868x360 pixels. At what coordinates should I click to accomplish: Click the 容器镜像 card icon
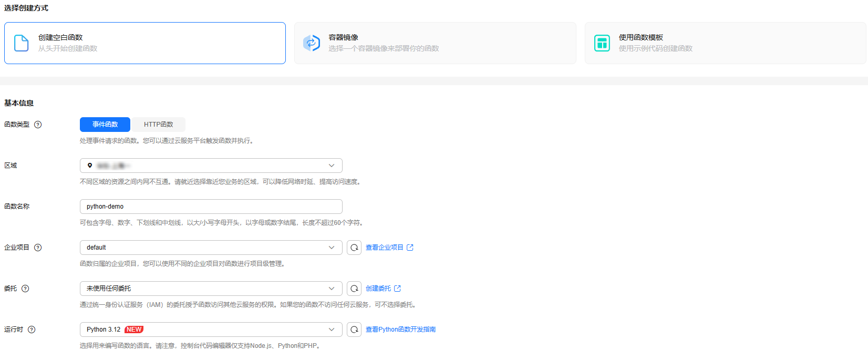[312, 43]
